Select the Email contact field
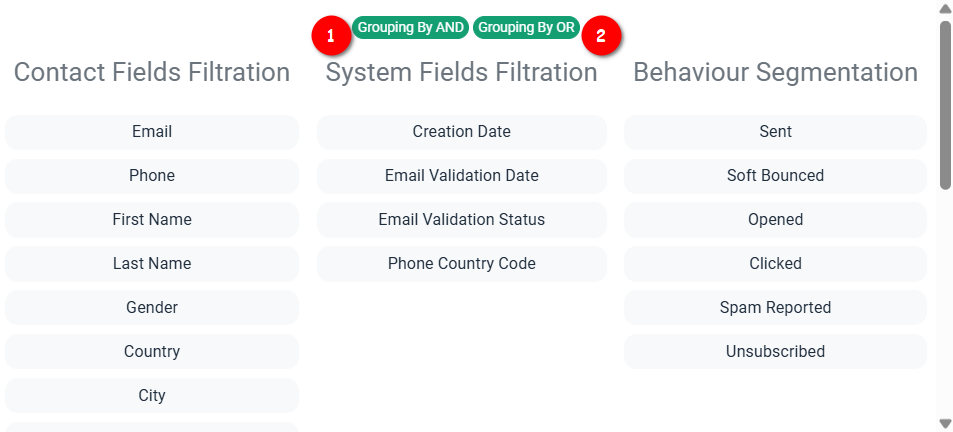The width and height of the screenshot is (953, 432). tap(152, 132)
